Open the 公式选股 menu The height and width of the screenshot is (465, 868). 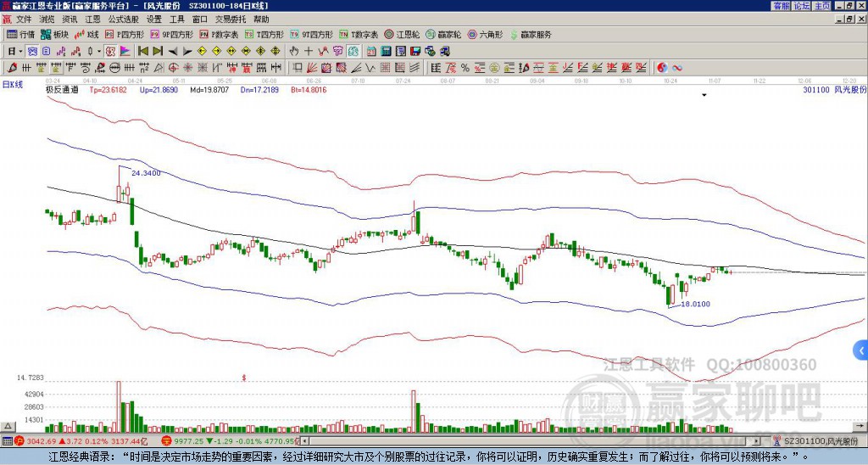pos(123,20)
